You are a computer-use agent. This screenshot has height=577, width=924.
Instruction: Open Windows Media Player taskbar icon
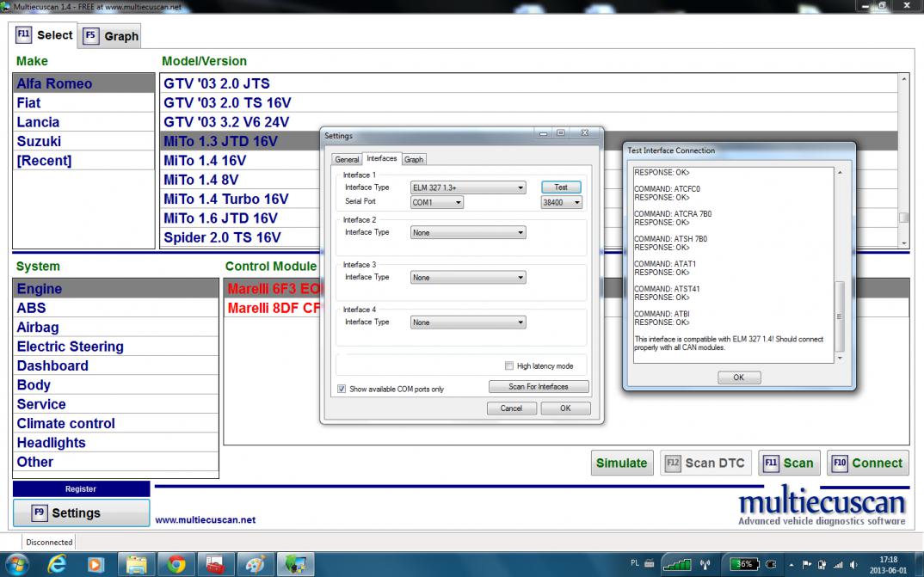click(x=95, y=565)
